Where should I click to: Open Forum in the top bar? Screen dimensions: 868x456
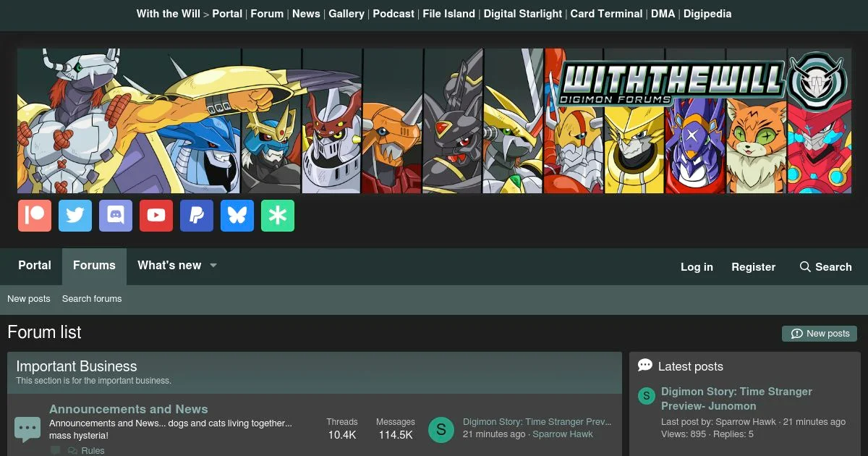pyautogui.click(x=267, y=14)
